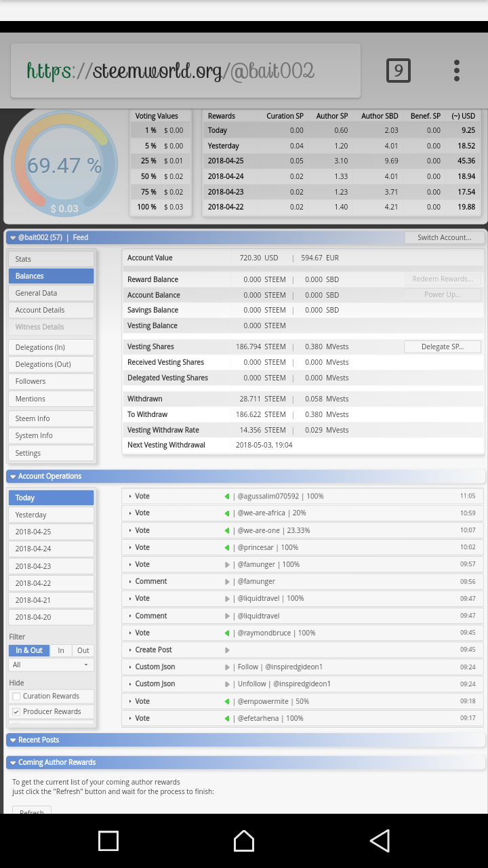488x868 pixels.
Task: Click the Switch Account... button
Action: tap(445, 237)
